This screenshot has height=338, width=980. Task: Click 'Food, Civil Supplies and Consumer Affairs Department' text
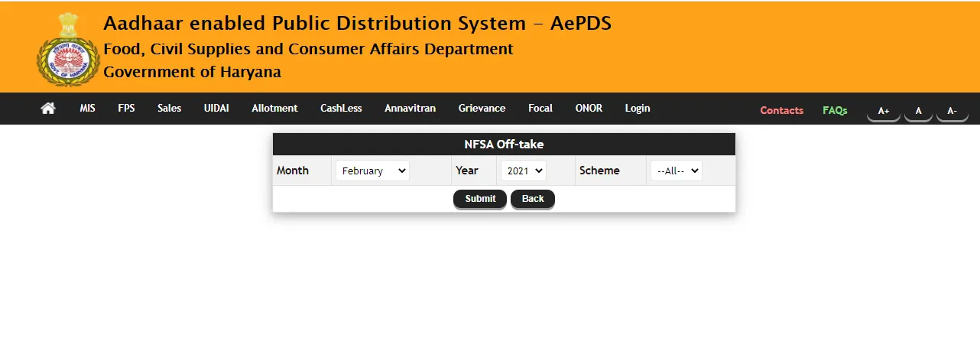click(308, 49)
